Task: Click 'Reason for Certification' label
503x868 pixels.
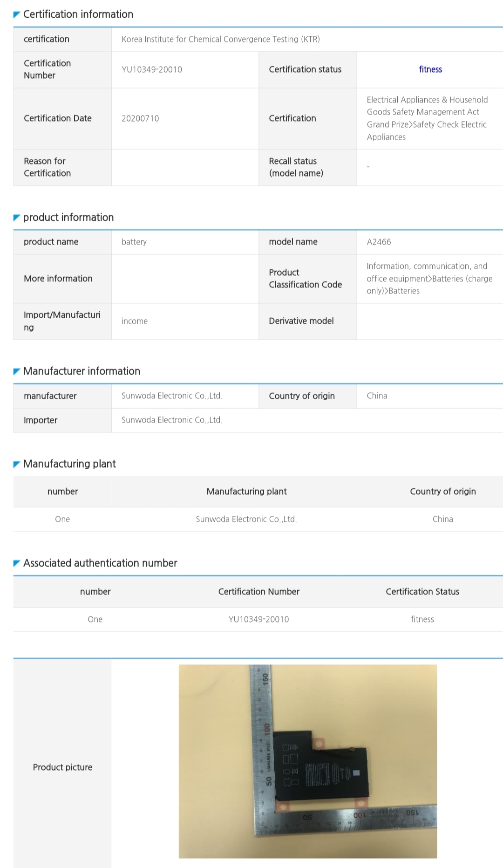Action: pyautogui.click(x=47, y=167)
